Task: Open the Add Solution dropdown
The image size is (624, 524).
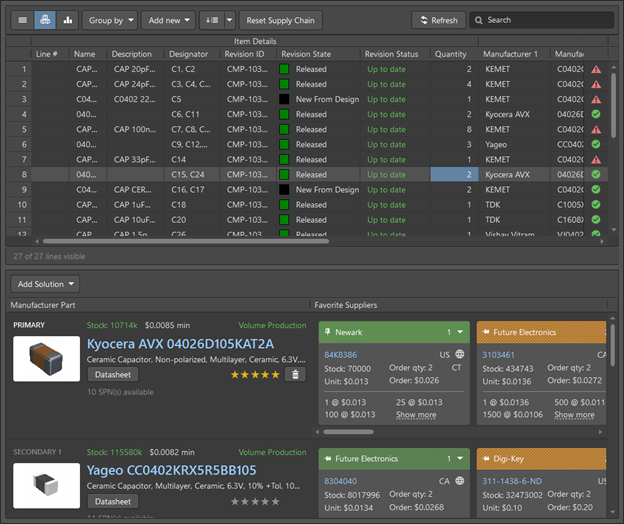Action: pos(44,285)
